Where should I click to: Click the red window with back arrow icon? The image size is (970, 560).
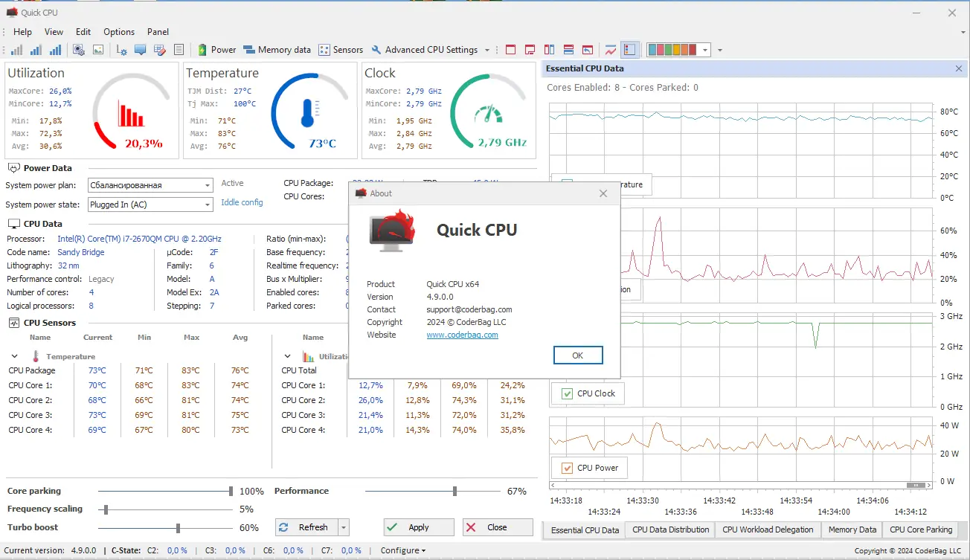[588, 50]
